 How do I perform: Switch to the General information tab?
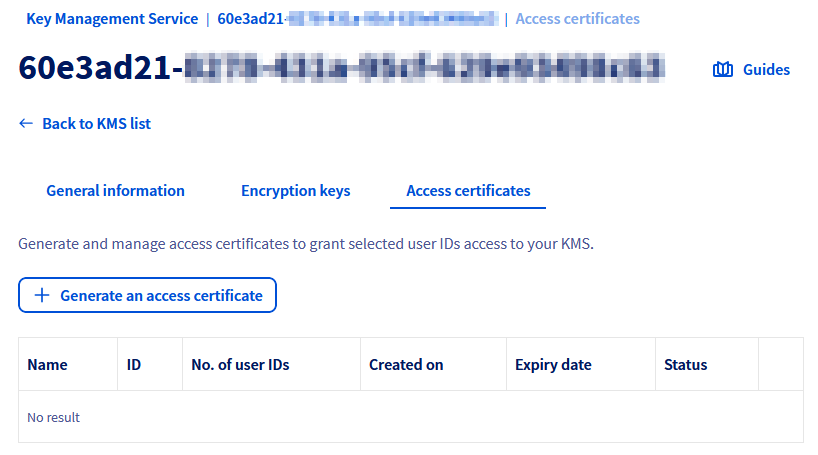[x=115, y=191]
